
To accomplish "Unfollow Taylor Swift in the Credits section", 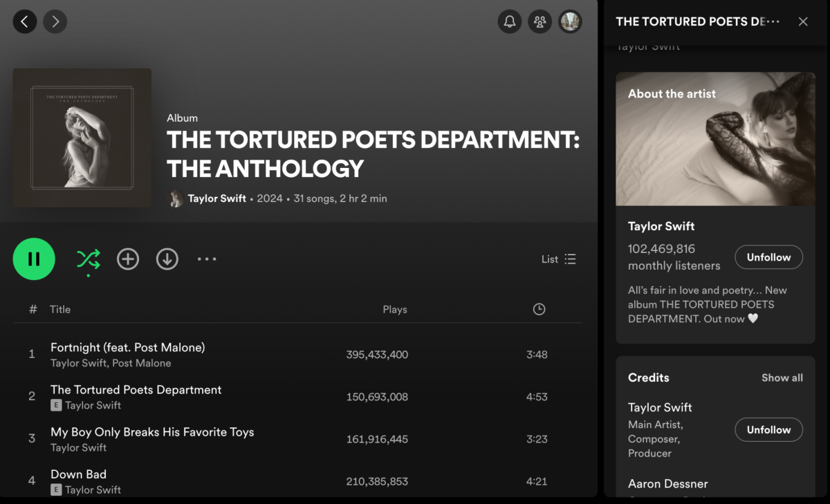I will tap(768, 429).
